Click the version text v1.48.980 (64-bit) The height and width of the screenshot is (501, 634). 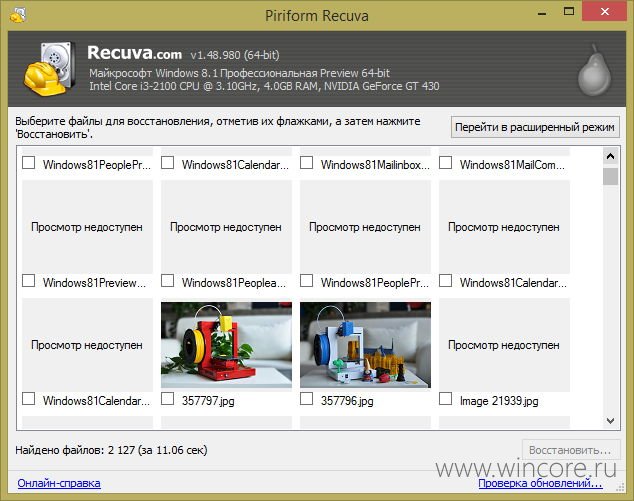[x=235, y=55]
